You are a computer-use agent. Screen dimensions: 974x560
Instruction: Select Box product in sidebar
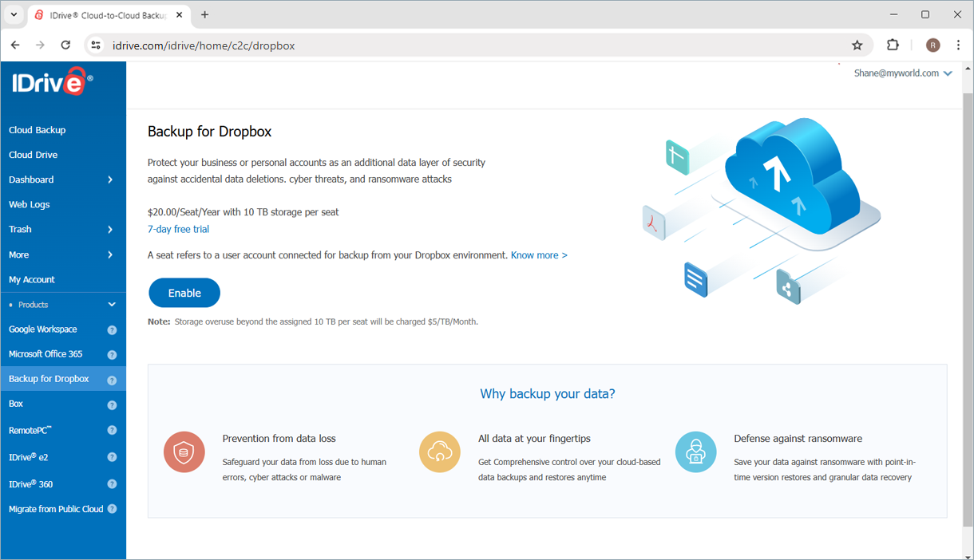click(16, 404)
